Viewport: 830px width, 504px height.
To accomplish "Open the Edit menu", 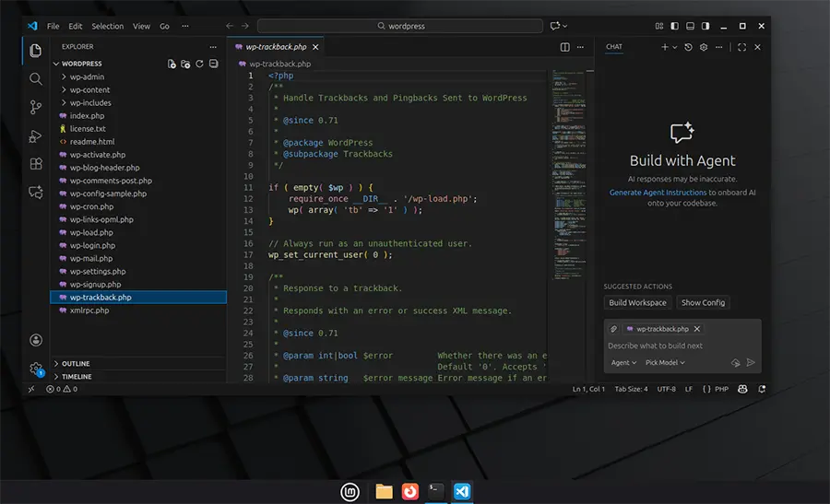I will (76, 26).
